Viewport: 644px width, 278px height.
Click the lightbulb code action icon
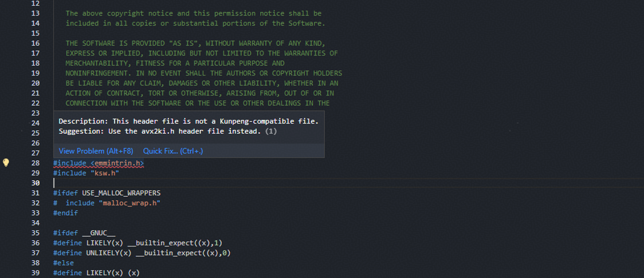pyautogui.click(x=6, y=162)
